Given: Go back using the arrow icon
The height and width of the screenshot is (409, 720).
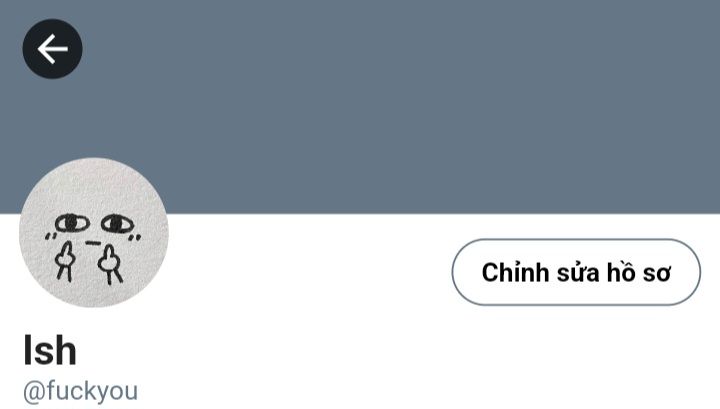Looking at the screenshot, I should coord(52,49).
